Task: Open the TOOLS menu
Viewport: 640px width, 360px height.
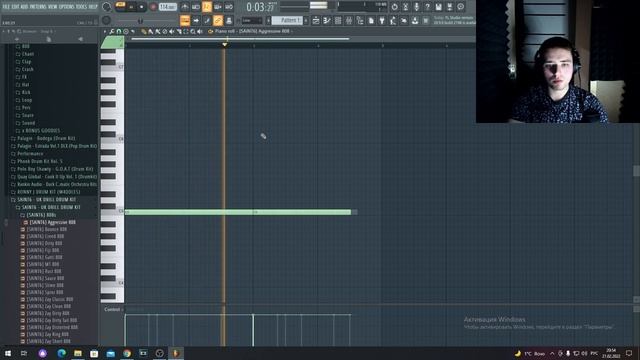Action: 81,7
